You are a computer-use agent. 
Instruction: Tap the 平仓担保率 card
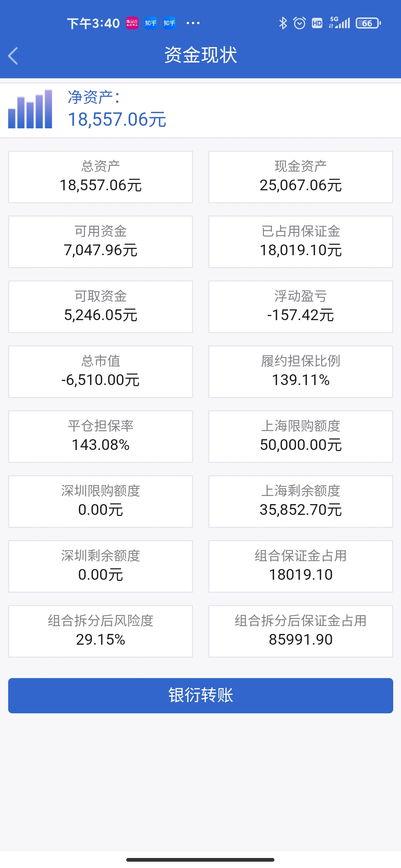101,437
